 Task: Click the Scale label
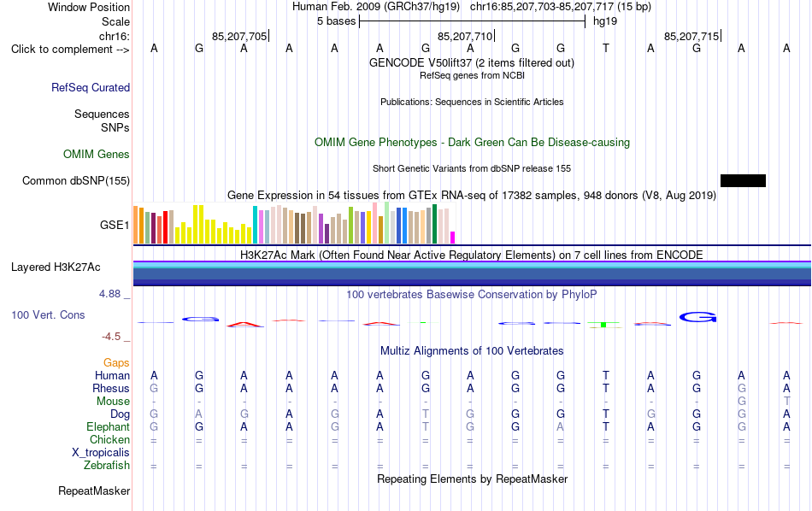[116, 21]
